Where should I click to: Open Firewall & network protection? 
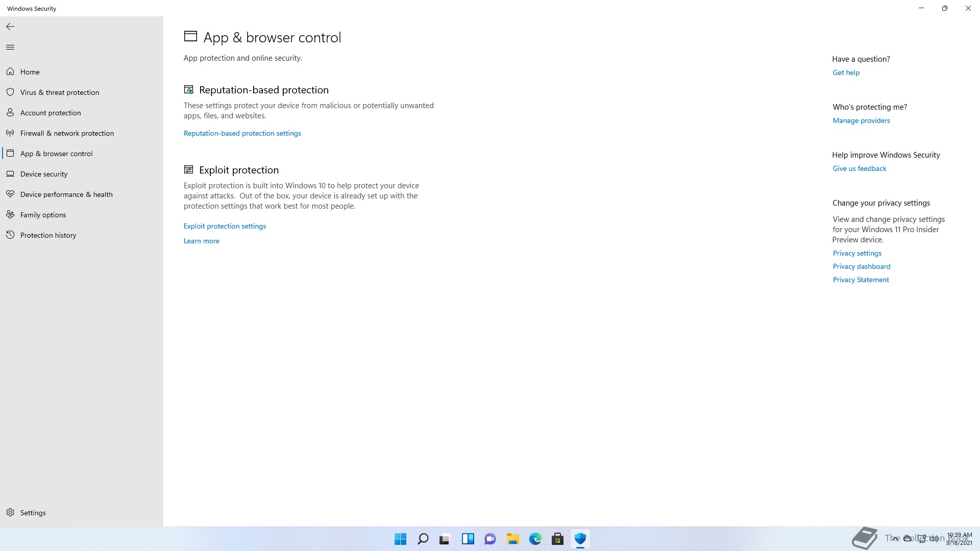(82, 133)
